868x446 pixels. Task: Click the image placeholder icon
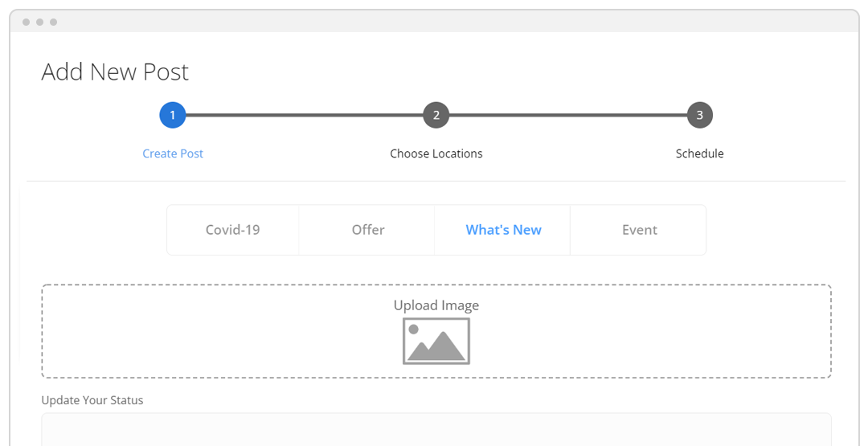tap(436, 341)
